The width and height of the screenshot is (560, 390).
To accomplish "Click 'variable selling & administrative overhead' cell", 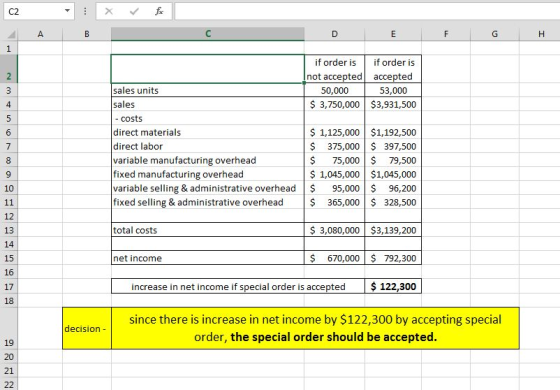I will 208,188.
